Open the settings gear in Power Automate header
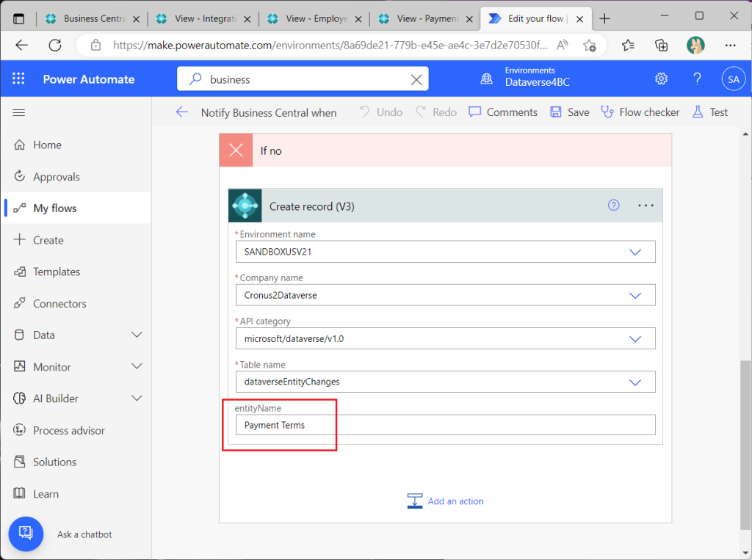 click(662, 79)
